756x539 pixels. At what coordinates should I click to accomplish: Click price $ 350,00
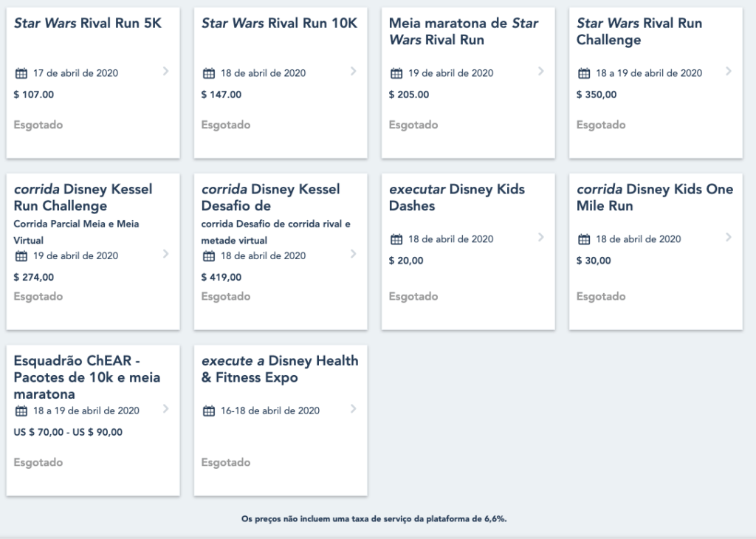pos(597,95)
